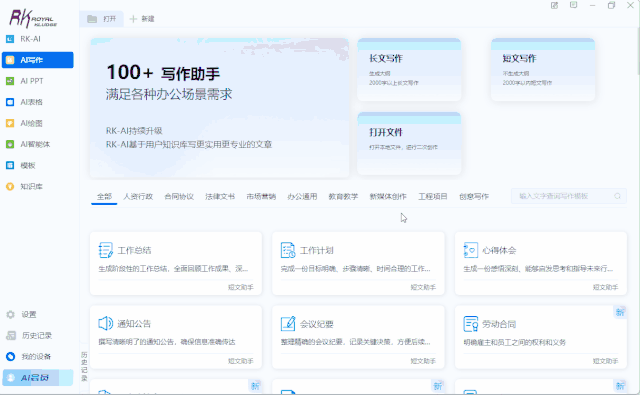The width and height of the screenshot is (640, 395).
Task: Click the 打开文件 card
Action: 409,144
